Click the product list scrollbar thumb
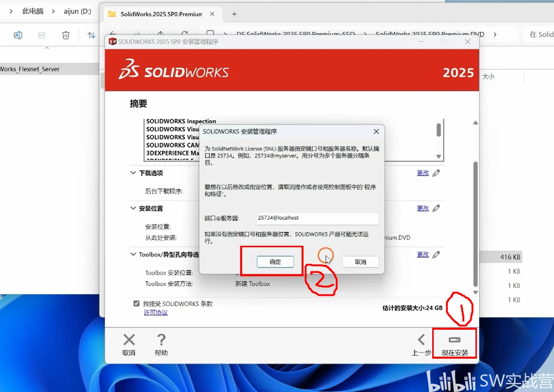This screenshot has width=554, height=392. click(x=439, y=130)
